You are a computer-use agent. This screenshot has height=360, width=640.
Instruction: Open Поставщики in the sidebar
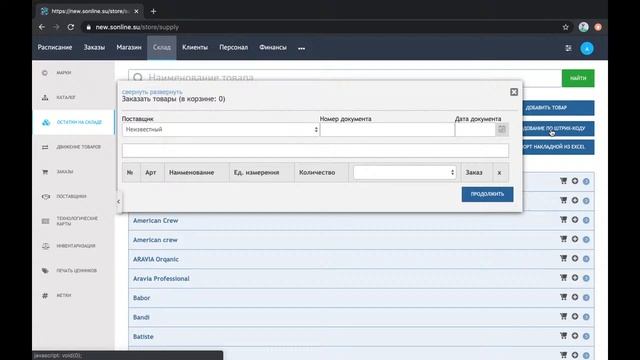[71, 196]
